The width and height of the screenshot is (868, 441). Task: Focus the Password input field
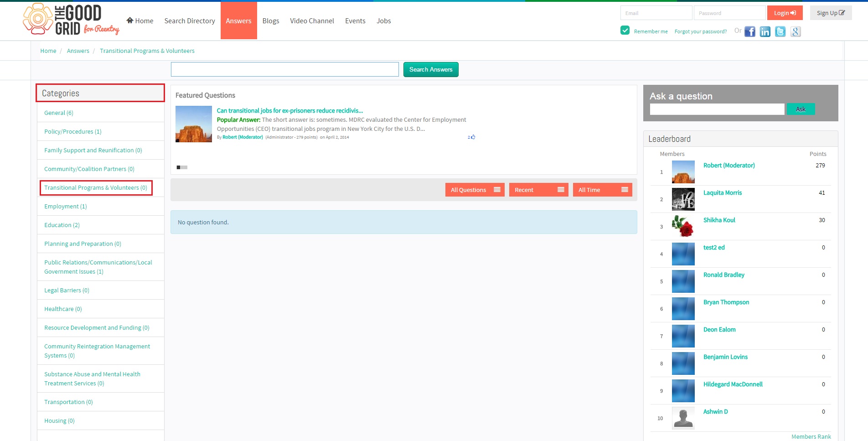click(729, 13)
